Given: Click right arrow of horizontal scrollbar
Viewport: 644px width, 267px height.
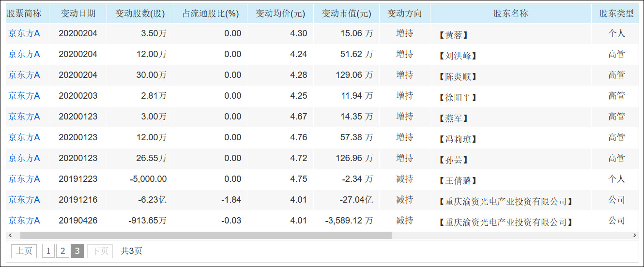Looking at the screenshot, I should click(x=635, y=236).
